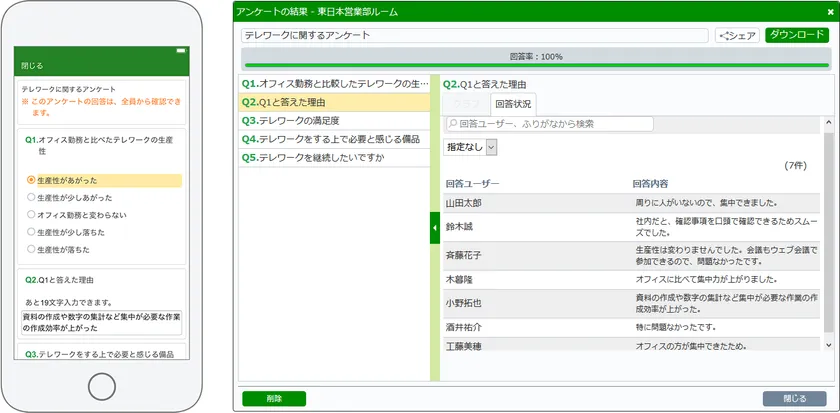The height and width of the screenshot is (413, 840).
Task: Click the 回答内容 column header
Action: coord(650,184)
